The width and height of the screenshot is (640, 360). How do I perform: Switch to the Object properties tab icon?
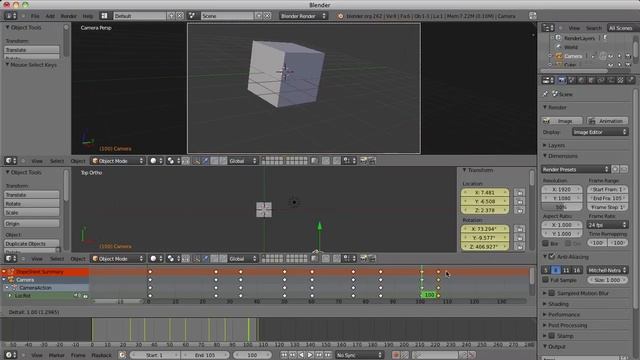tap(591, 80)
